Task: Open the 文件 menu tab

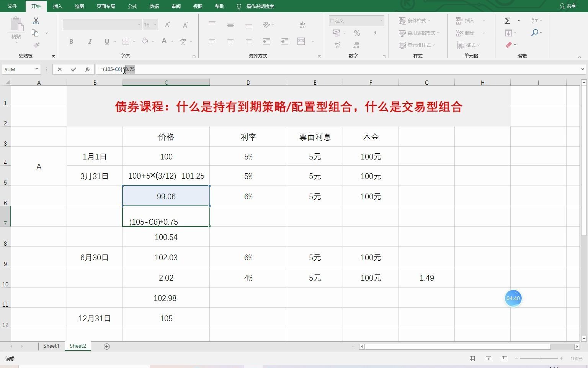Action: click(x=12, y=6)
